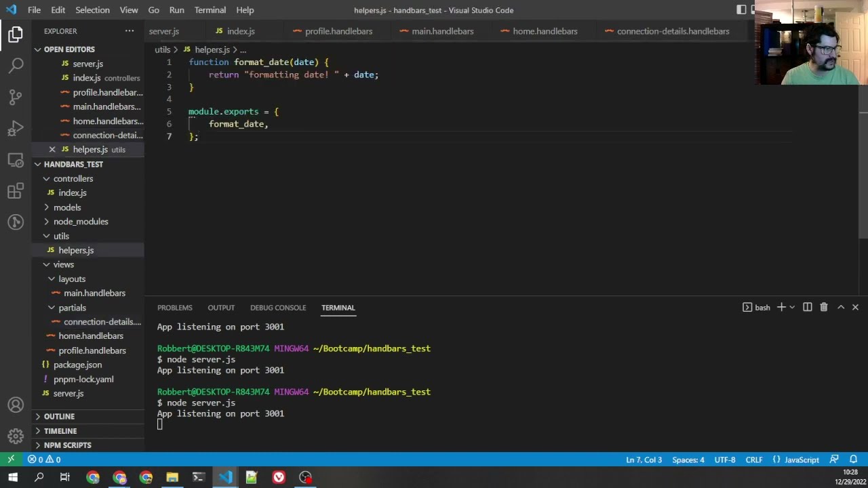Viewport: 868px width, 488px height.
Task: Open the Extensions view
Action: click(x=16, y=190)
